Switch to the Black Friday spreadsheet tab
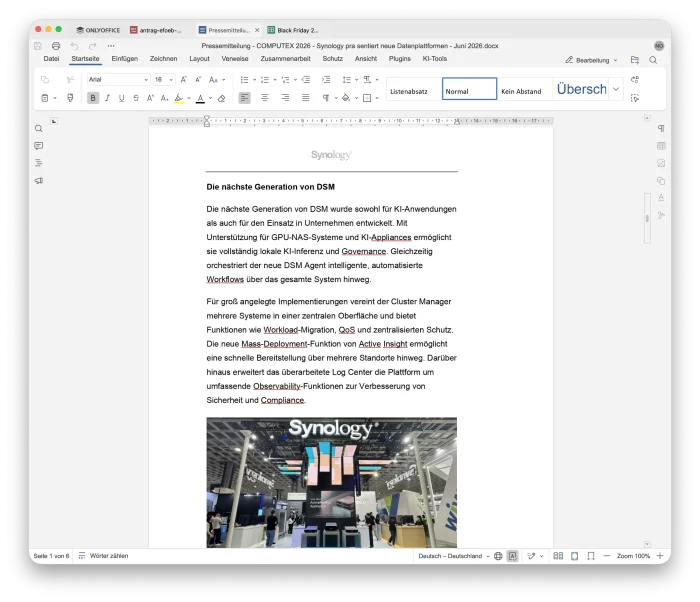The width and height of the screenshot is (700, 602). (x=293, y=30)
